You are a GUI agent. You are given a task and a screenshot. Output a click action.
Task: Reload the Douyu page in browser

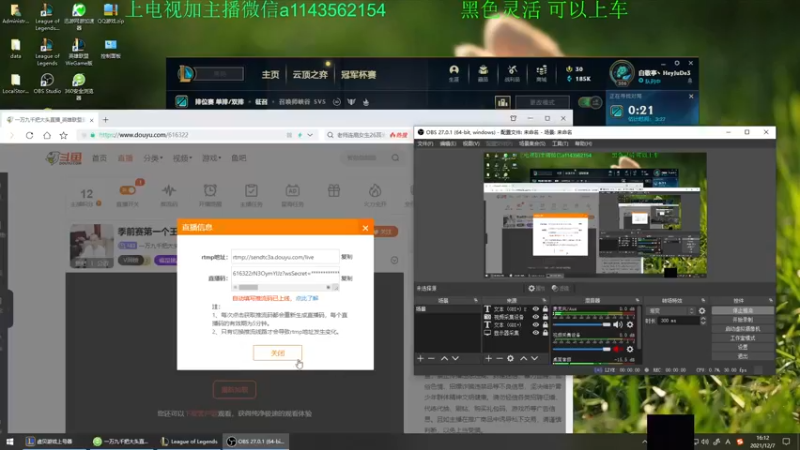pos(30,135)
